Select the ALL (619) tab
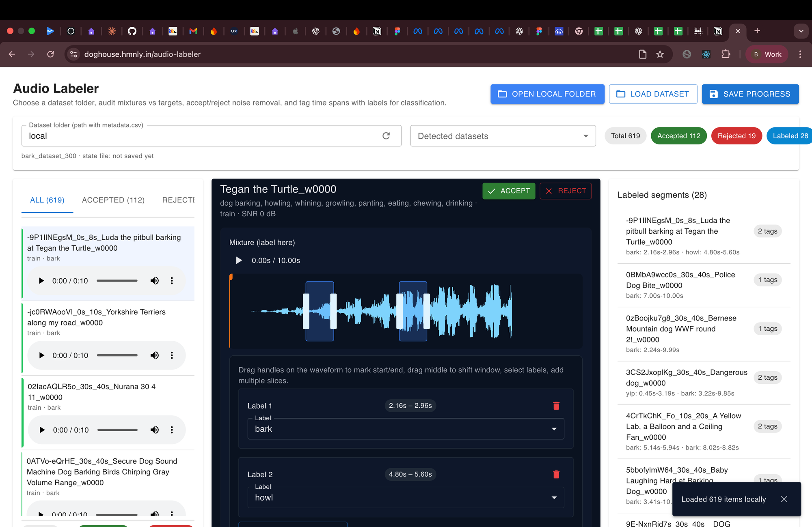 pos(47,200)
